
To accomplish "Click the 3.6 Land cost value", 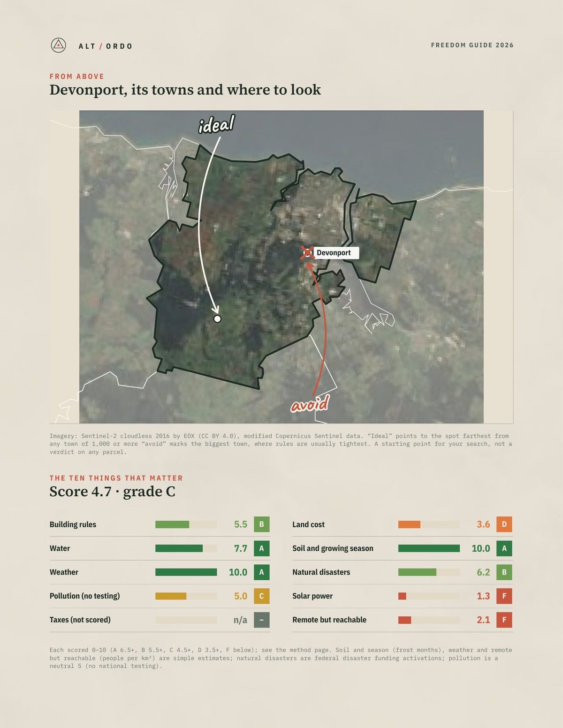I will point(483,524).
